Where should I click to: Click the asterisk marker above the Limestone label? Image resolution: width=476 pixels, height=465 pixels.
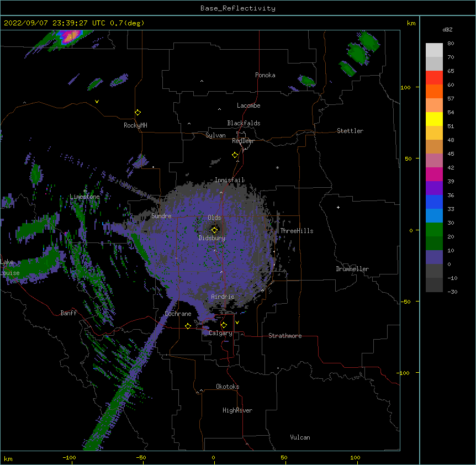click(85, 191)
